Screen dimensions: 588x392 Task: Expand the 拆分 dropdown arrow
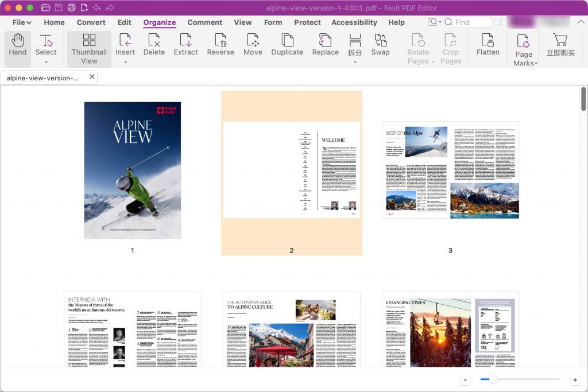tap(355, 62)
